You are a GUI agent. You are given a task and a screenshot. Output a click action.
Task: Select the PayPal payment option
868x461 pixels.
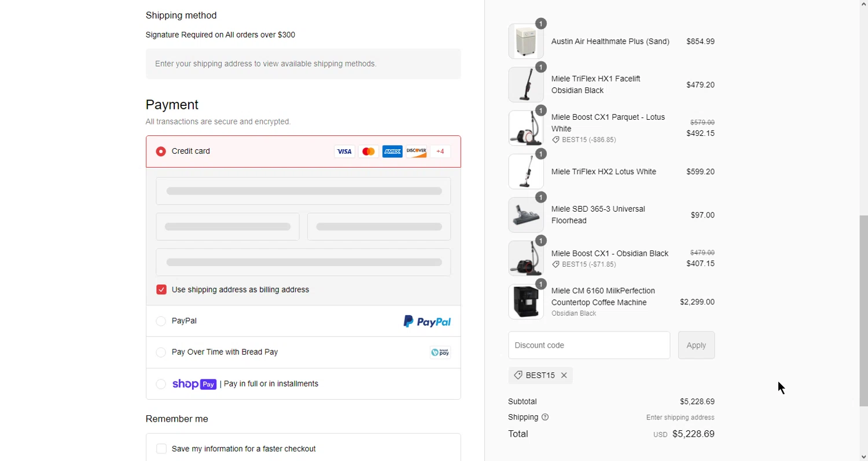click(x=161, y=321)
